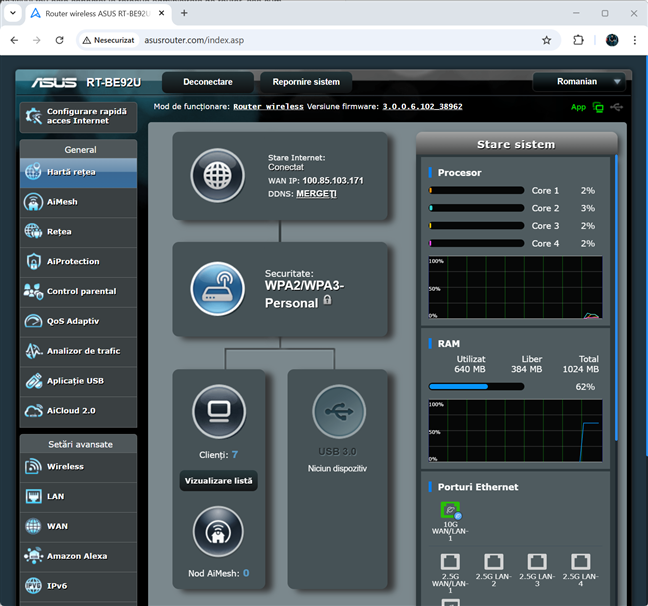
Task: Bookmark this page with star icon
Action: pos(546,40)
